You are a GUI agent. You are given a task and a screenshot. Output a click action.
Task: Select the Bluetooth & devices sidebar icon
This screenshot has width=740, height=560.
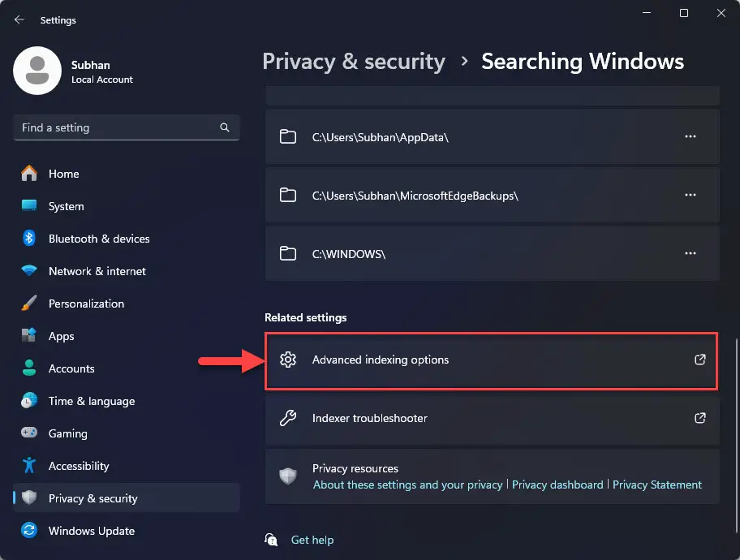coord(30,239)
